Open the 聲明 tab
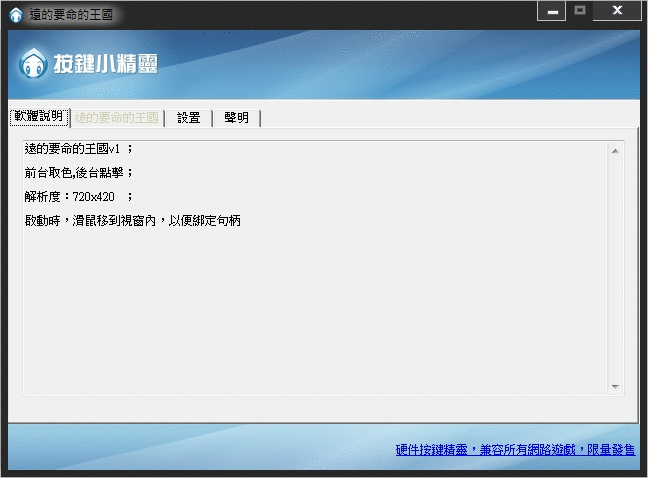 (237, 118)
